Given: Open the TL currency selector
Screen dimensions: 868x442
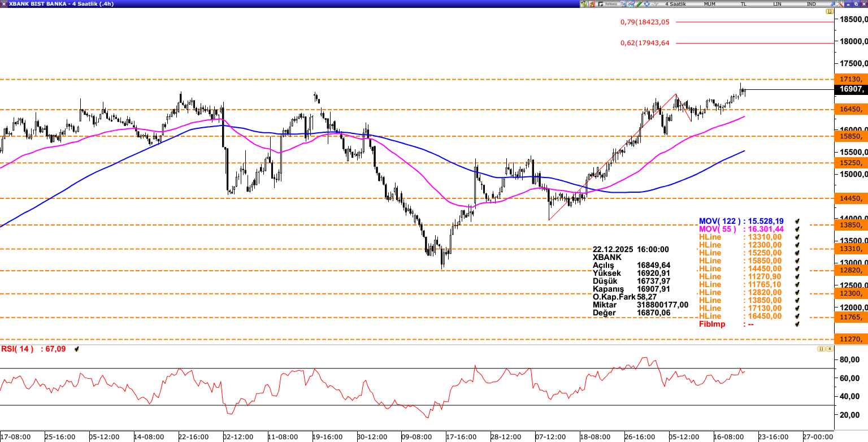Looking at the screenshot, I should 744,4.
